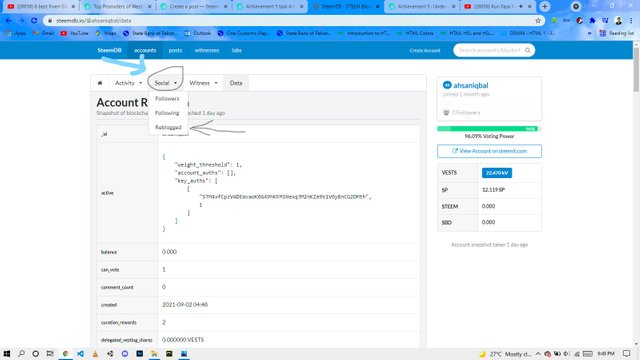
Task: Open Cortana circle on taskbar
Action: [x=36, y=353]
